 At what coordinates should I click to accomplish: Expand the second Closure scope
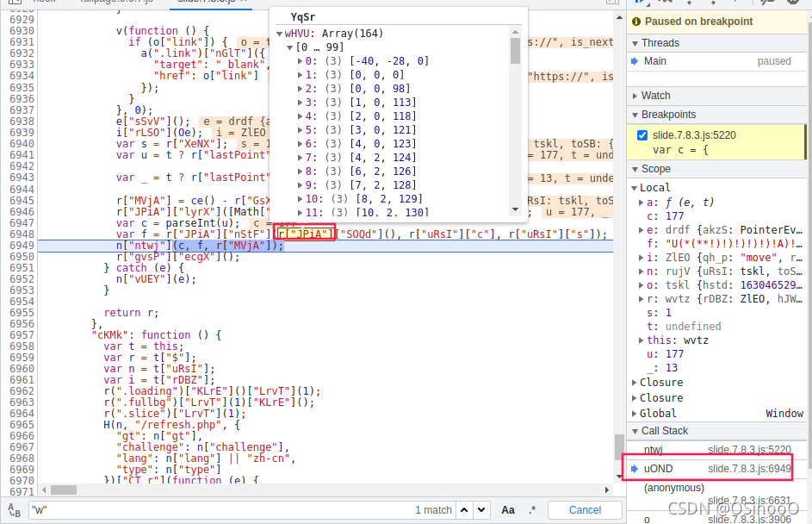tap(635, 398)
